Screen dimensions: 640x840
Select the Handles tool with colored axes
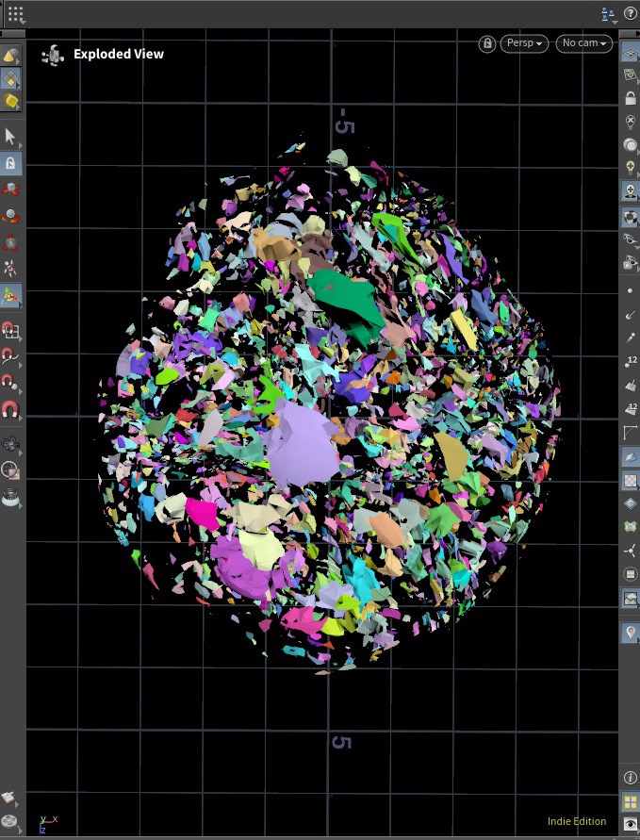pyautogui.click(x=10, y=295)
